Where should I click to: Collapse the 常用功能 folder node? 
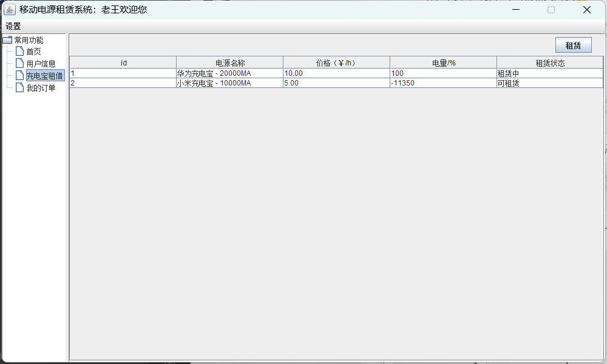point(7,40)
